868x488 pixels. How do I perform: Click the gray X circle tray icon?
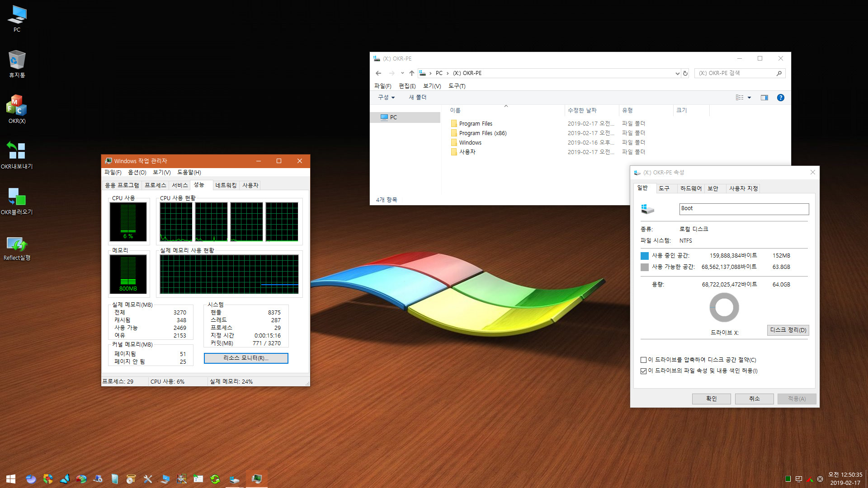pyautogui.click(x=820, y=479)
